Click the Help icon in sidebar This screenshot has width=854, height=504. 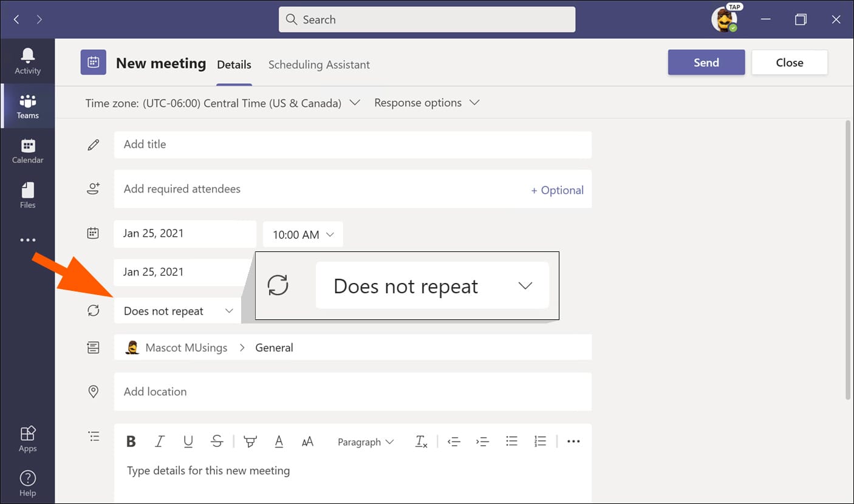click(27, 483)
